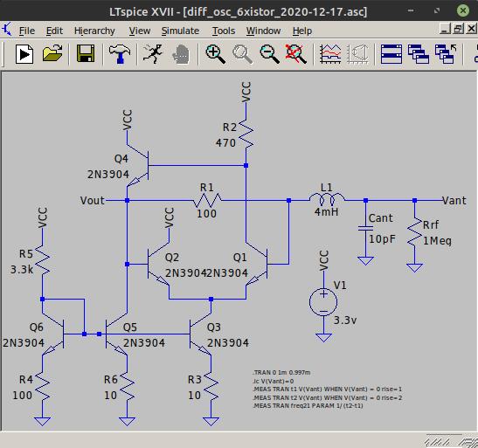
Task: Select transistor Q4 symbol
Action: pos(139,165)
